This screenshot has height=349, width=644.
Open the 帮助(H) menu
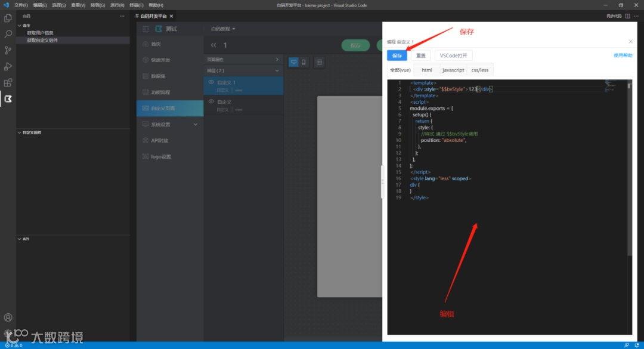click(156, 5)
